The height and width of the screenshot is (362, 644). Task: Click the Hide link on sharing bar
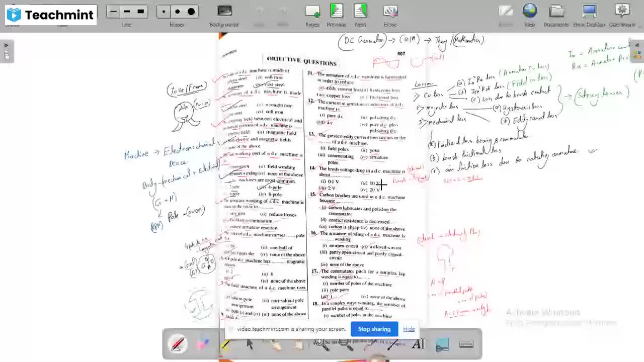point(409,329)
